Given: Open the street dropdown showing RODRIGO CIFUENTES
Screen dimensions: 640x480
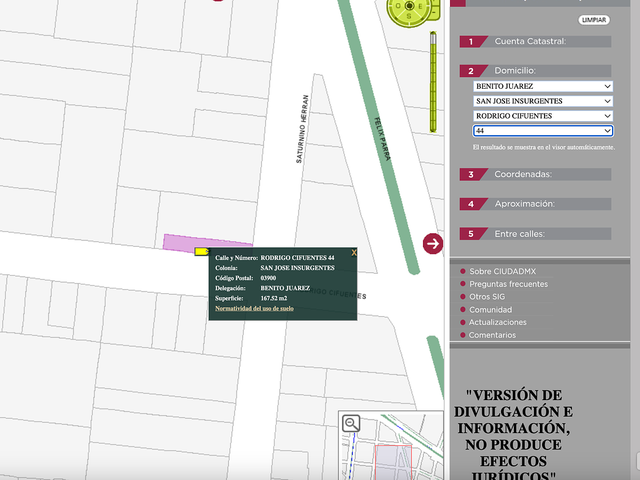Looking at the screenshot, I should pyautogui.click(x=543, y=116).
